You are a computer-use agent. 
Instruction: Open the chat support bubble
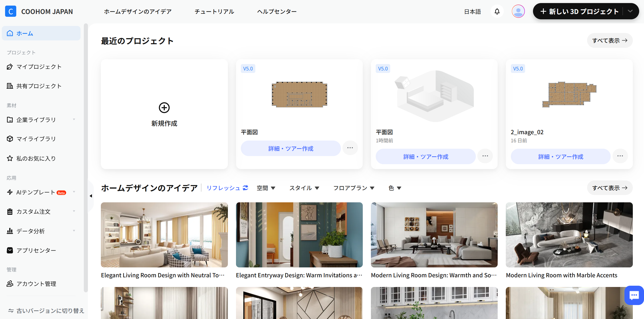tap(634, 295)
